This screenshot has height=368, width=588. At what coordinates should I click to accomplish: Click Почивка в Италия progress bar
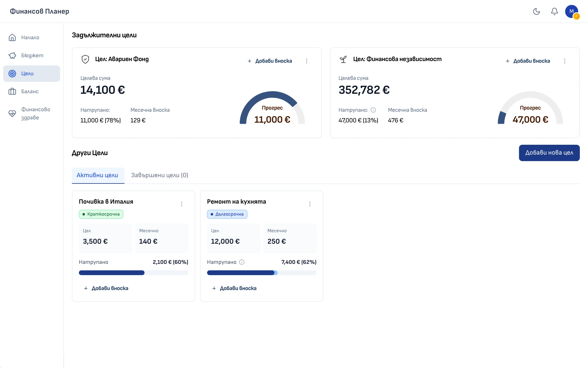click(133, 273)
